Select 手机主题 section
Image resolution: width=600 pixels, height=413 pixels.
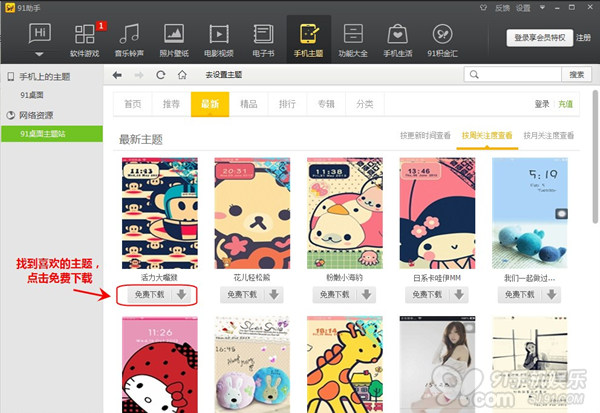(308, 40)
